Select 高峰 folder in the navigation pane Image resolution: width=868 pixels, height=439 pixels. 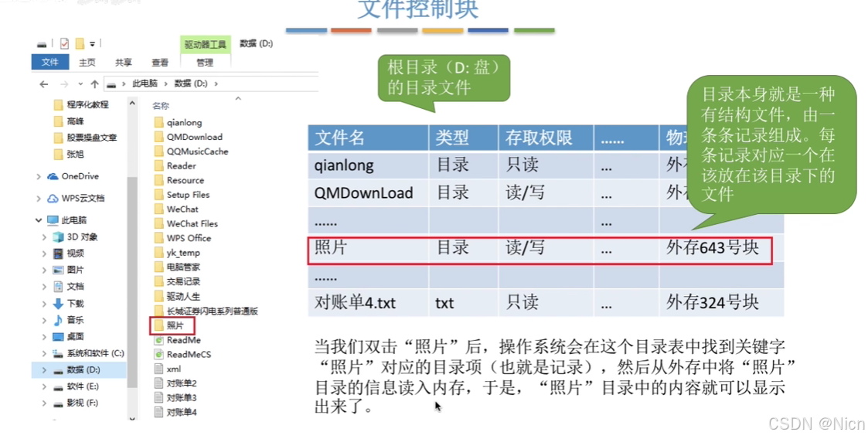(x=75, y=121)
